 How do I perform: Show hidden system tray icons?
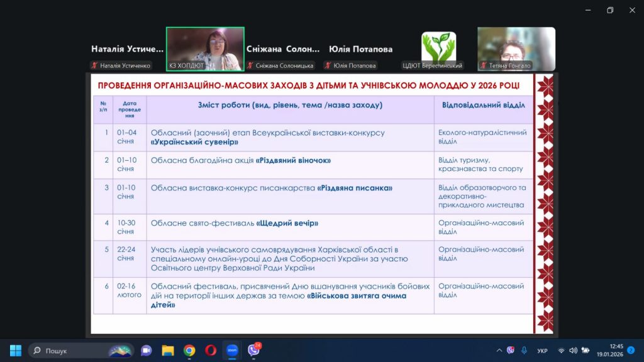pos(499,350)
